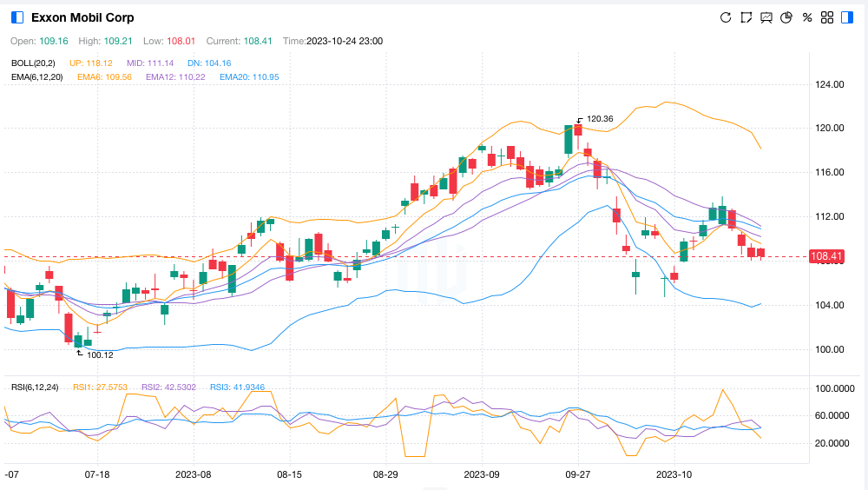Click the 108.41 current price tag
868x490 pixels.
825,256
